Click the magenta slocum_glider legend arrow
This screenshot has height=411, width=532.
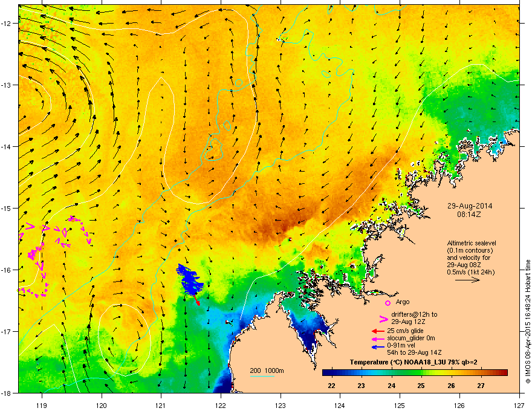[378, 338]
